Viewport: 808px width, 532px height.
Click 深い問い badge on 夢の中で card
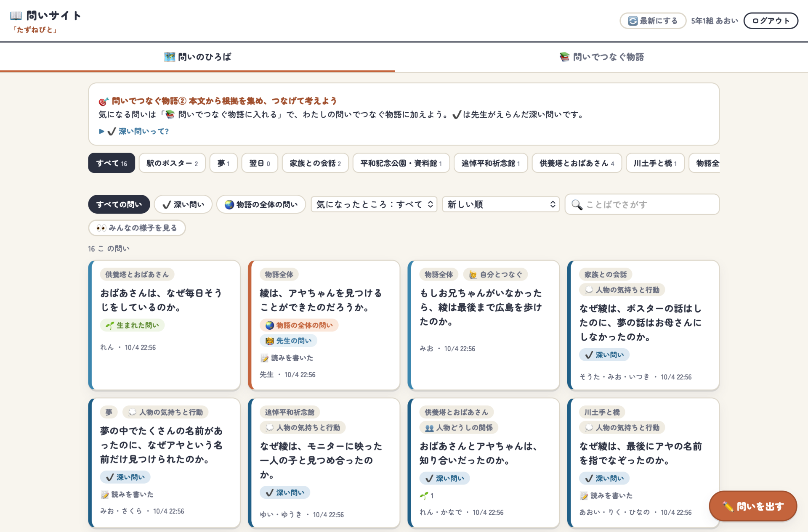click(125, 477)
